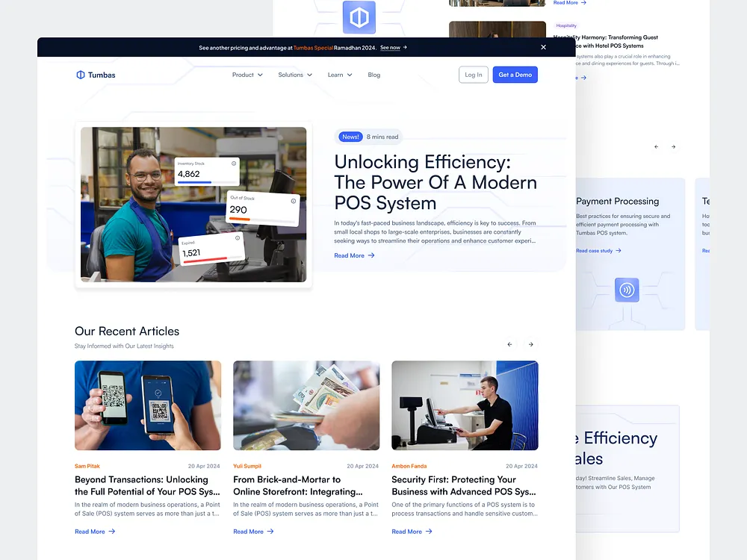The height and width of the screenshot is (560, 747).
Task: Open the QR code article thumbnail
Action: [x=147, y=405]
